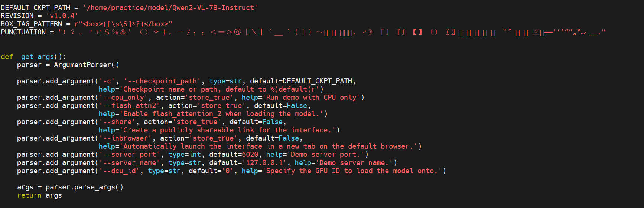Place cursor on the '--dcu_id' argument

pyautogui.click(x=119, y=171)
